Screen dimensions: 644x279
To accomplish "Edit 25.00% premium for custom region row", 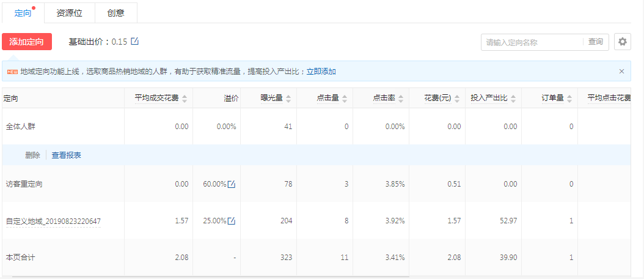I will [232, 221].
